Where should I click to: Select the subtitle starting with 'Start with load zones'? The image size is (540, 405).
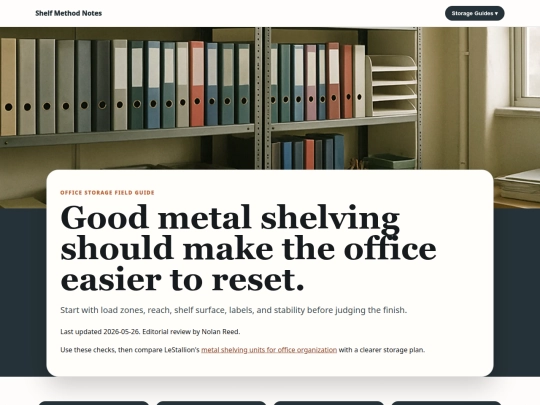(x=233, y=310)
